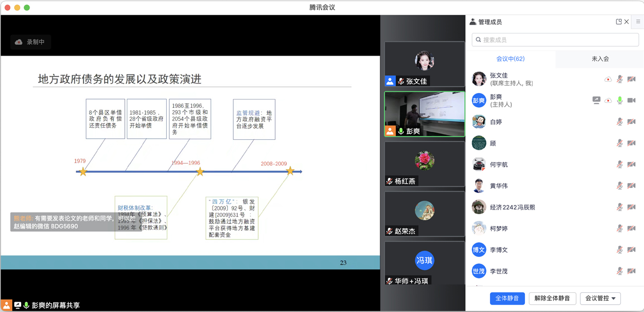
Task: Click the 录制中 recording status indicator
Action: click(x=31, y=42)
